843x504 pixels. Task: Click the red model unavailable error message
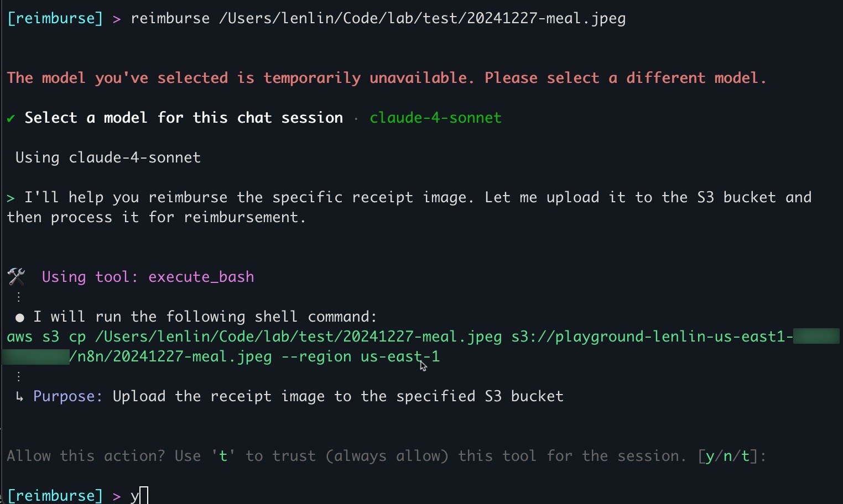(386, 78)
